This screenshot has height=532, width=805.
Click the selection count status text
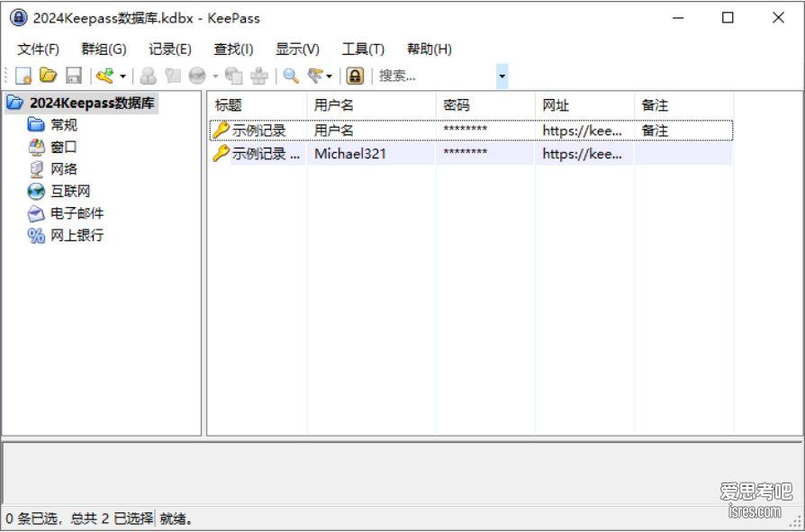79,518
